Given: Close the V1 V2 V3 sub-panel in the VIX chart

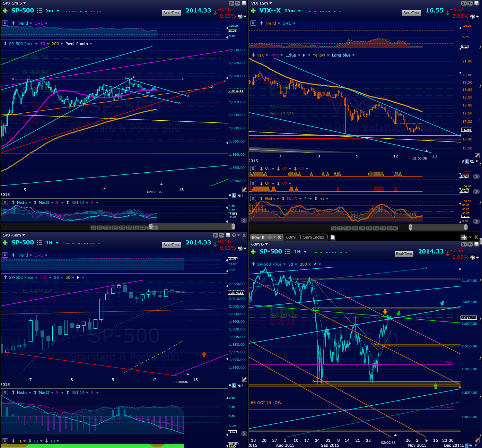Looking at the screenshot, I should [x=253, y=169].
